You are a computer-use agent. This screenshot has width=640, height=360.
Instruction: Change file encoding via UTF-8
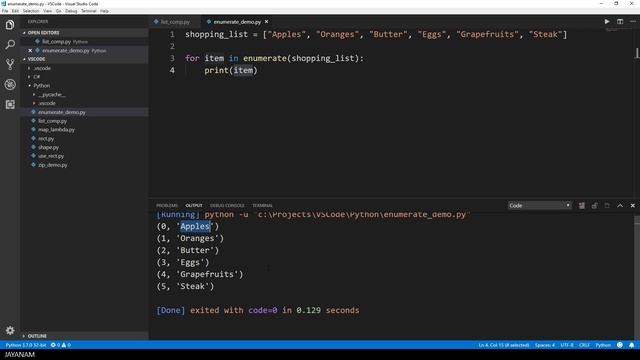click(x=567, y=345)
